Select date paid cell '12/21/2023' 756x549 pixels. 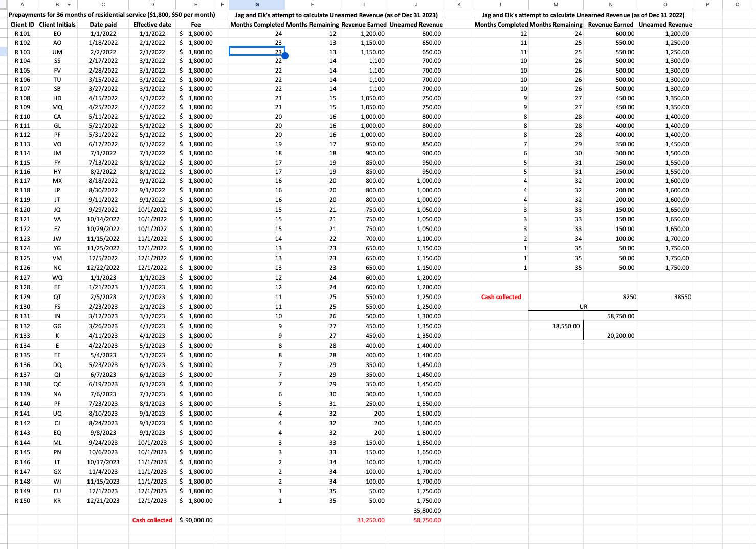click(x=103, y=500)
